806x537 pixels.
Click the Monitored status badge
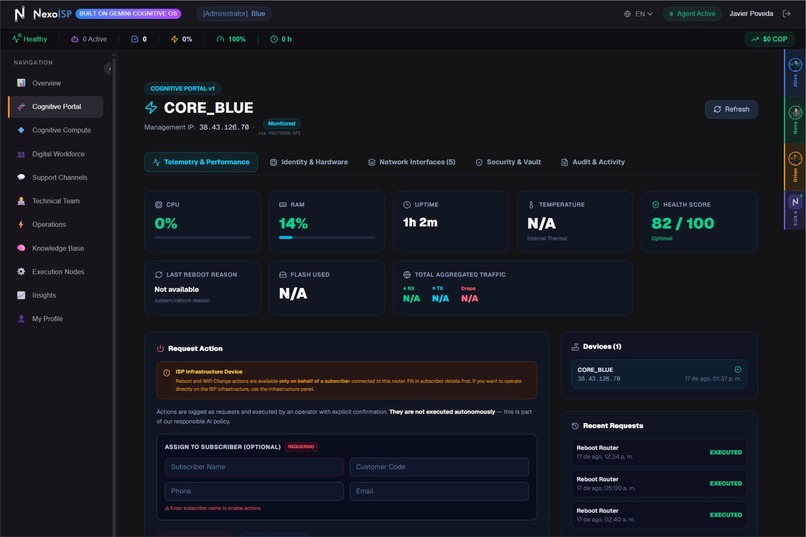click(282, 124)
